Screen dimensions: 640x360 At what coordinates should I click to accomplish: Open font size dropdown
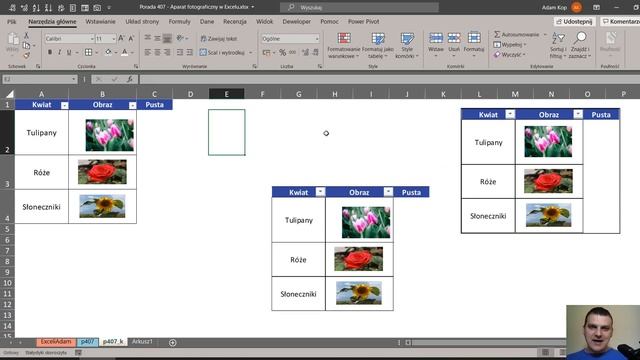[113, 38]
